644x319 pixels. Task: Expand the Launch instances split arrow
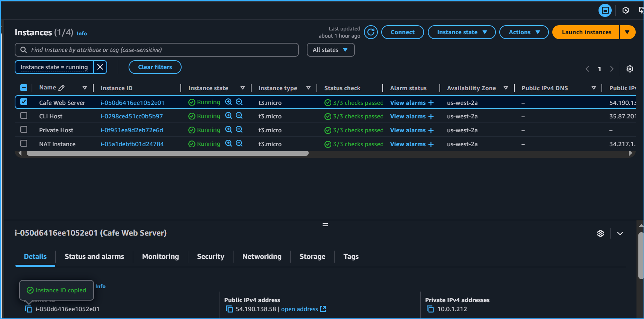click(x=627, y=32)
